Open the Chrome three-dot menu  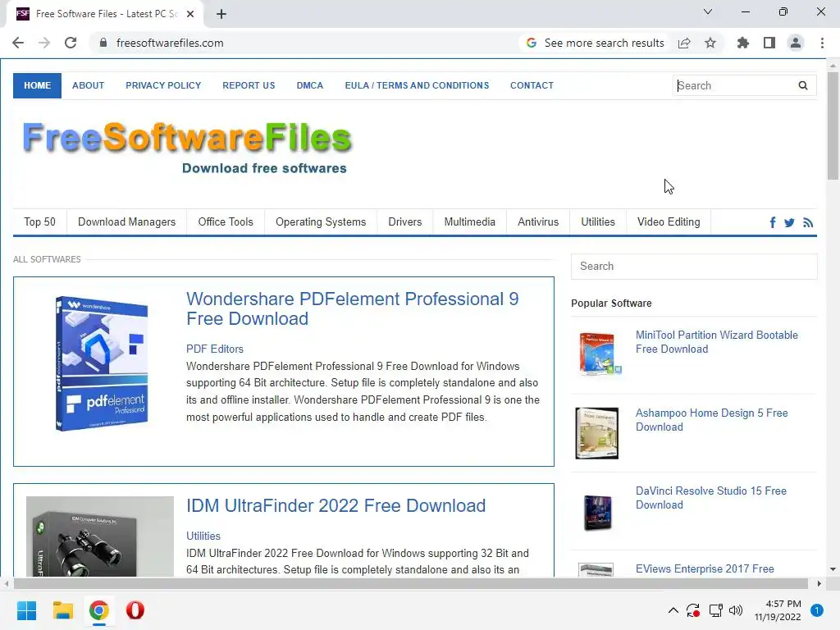(x=822, y=43)
